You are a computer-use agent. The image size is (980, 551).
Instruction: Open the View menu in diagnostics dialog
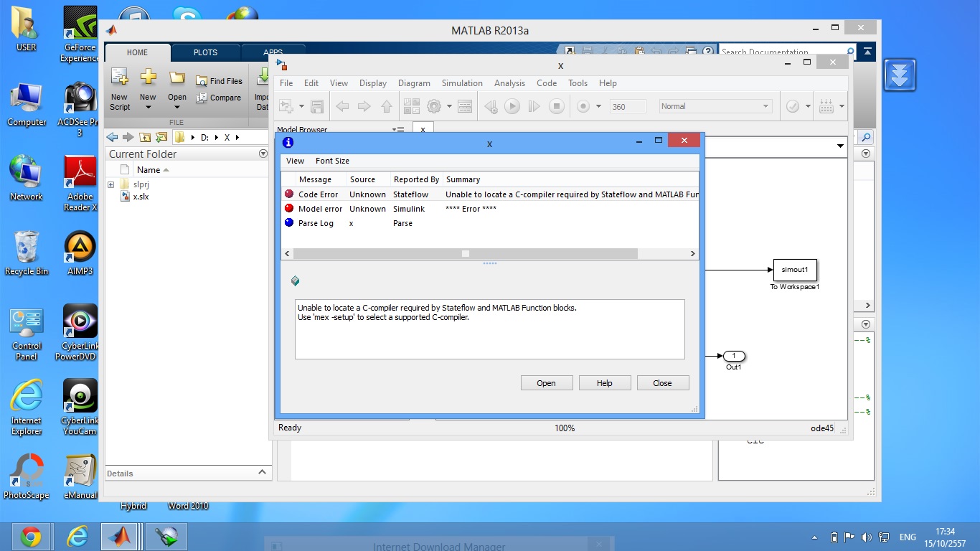tap(295, 161)
